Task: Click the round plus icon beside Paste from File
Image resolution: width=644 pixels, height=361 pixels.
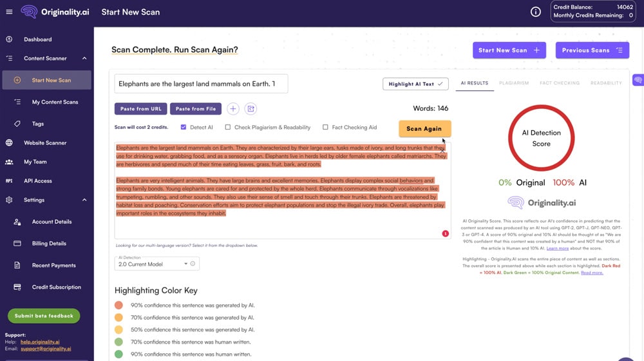Action: point(233,108)
